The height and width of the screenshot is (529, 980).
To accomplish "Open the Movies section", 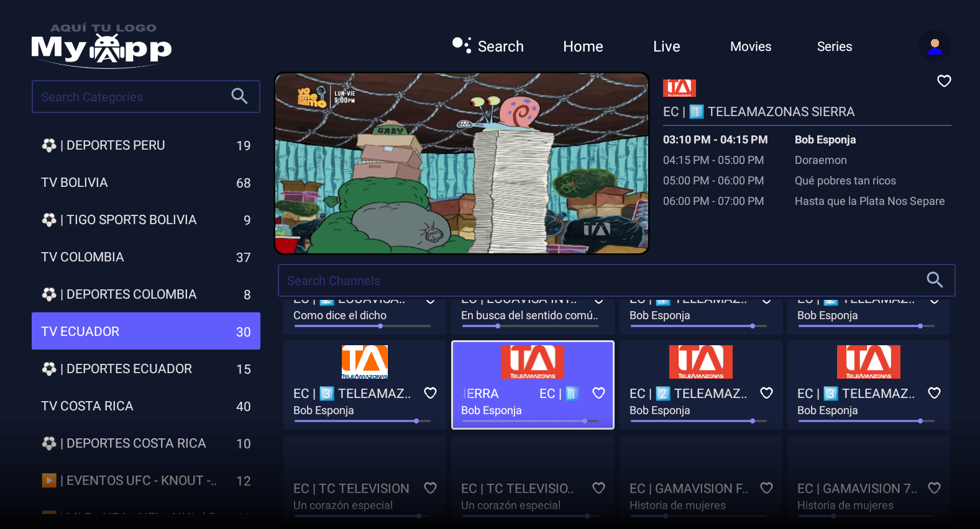I will point(751,47).
